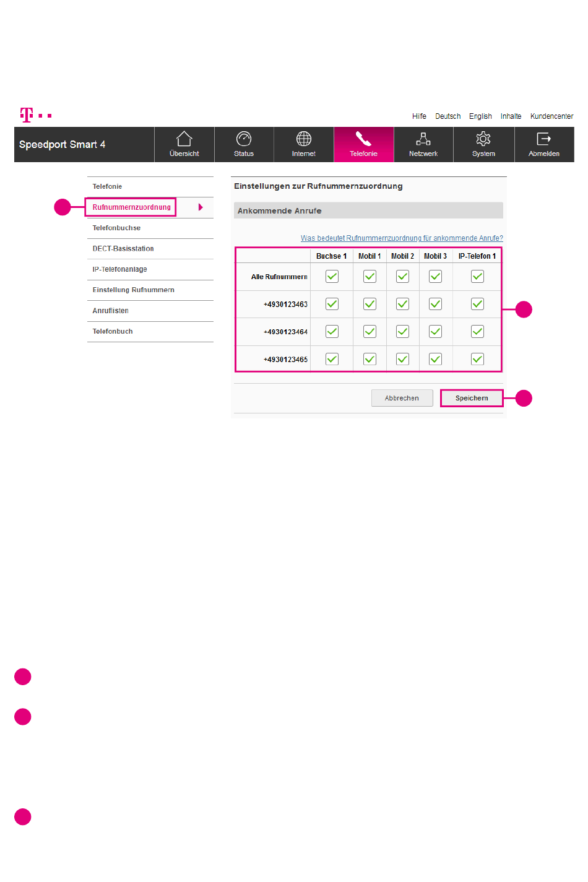588x882 pixels.
Task: Click the +4930123464 row label
Action: [285, 332]
